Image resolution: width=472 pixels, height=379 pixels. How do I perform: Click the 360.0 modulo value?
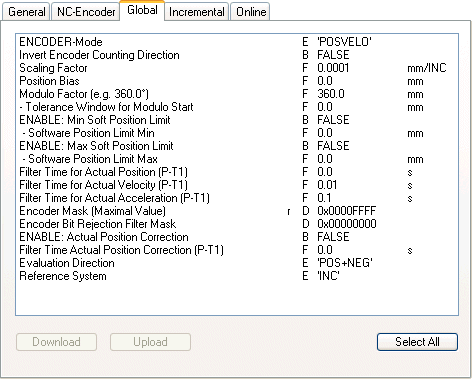click(x=331, y=94)
